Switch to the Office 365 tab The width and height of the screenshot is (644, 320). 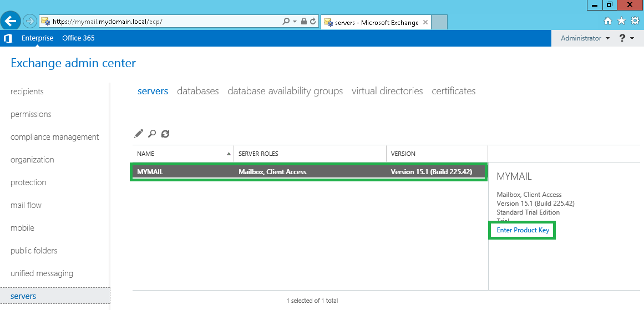tap(78, 38)
